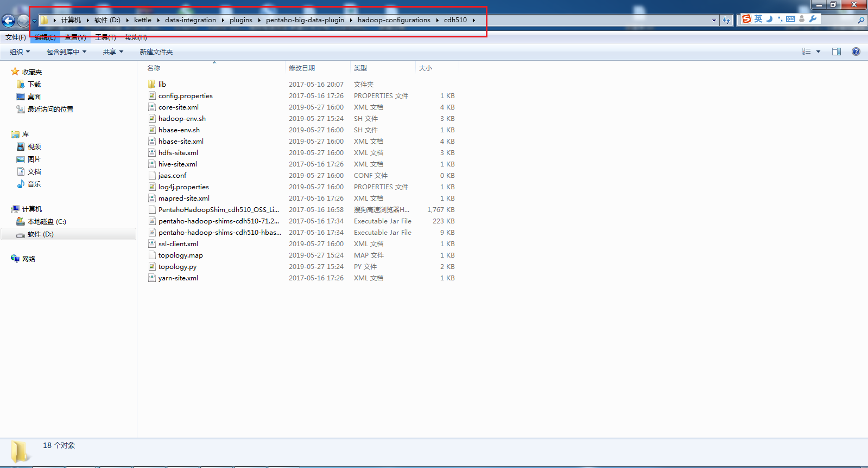
Task: Select the hbase-site.xml file name
Action: point(181,141)
